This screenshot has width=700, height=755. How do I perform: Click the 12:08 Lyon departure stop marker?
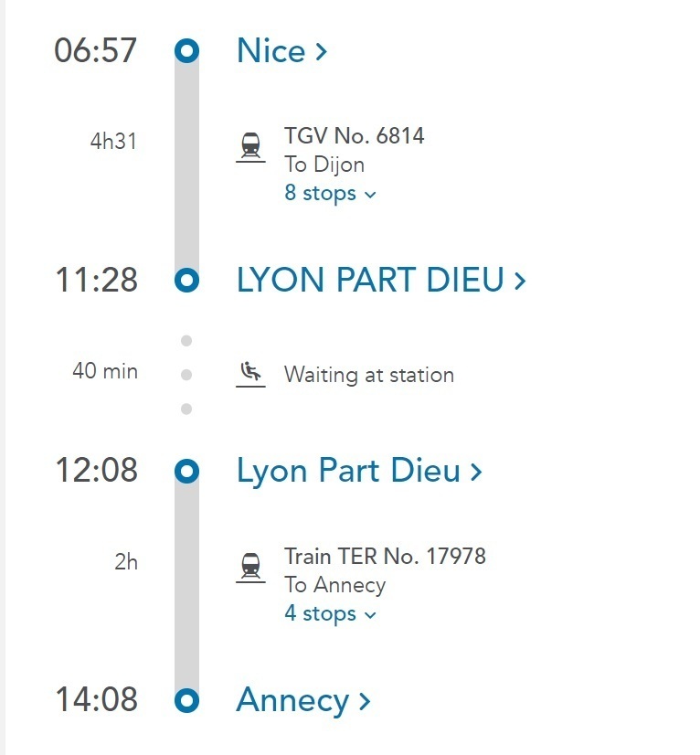click(186, 471)
